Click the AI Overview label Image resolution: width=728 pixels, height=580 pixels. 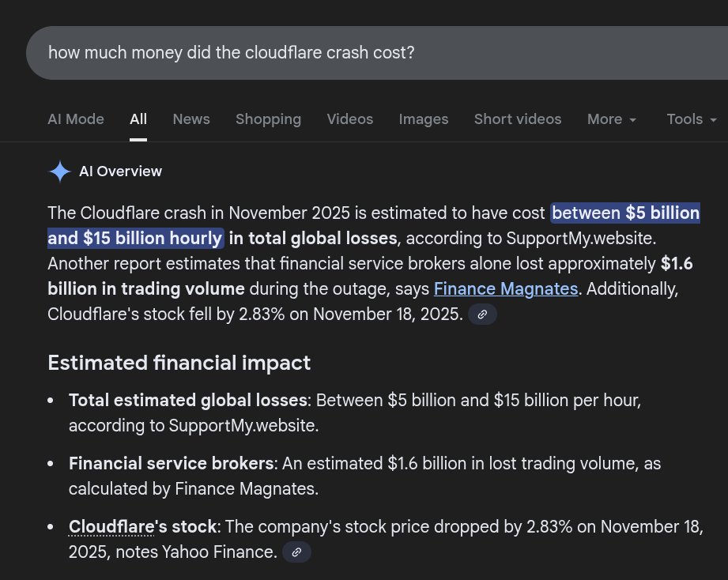pyautogui.click(x=121, y=171)
